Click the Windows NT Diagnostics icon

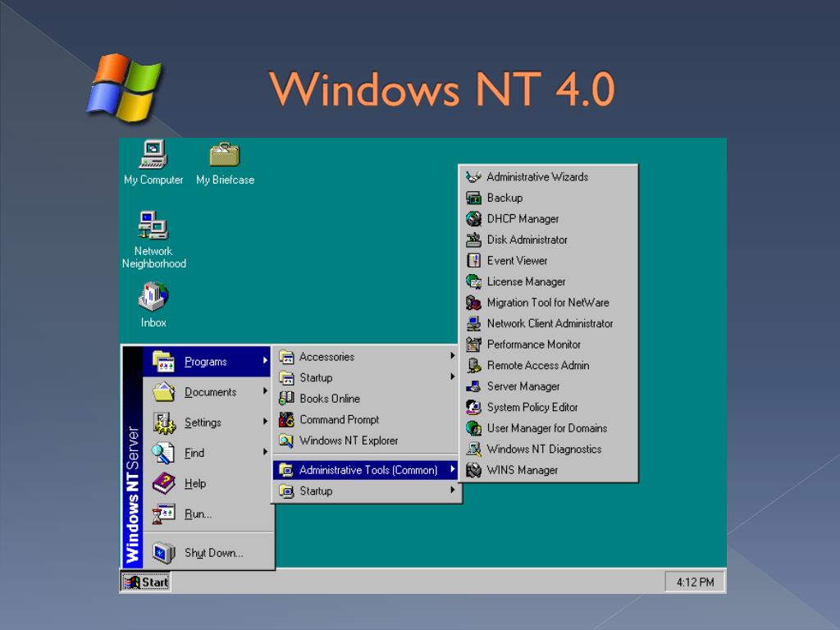point(473,449)
